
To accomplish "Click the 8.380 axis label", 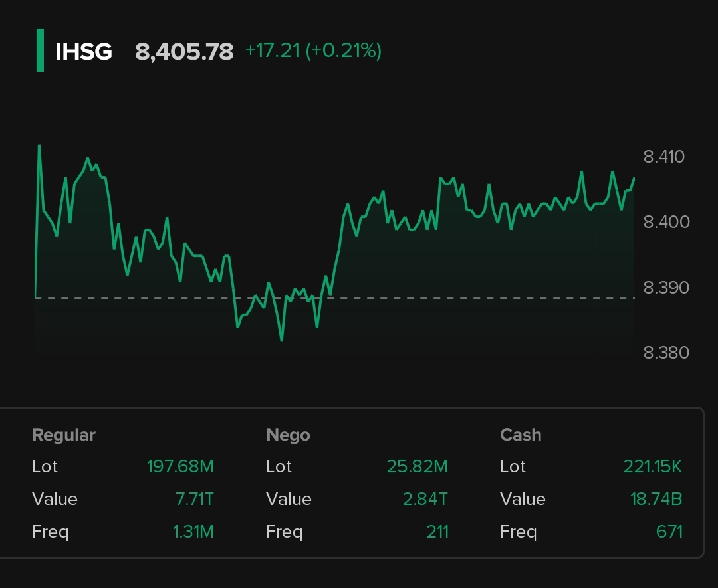I will click(666, 352).
